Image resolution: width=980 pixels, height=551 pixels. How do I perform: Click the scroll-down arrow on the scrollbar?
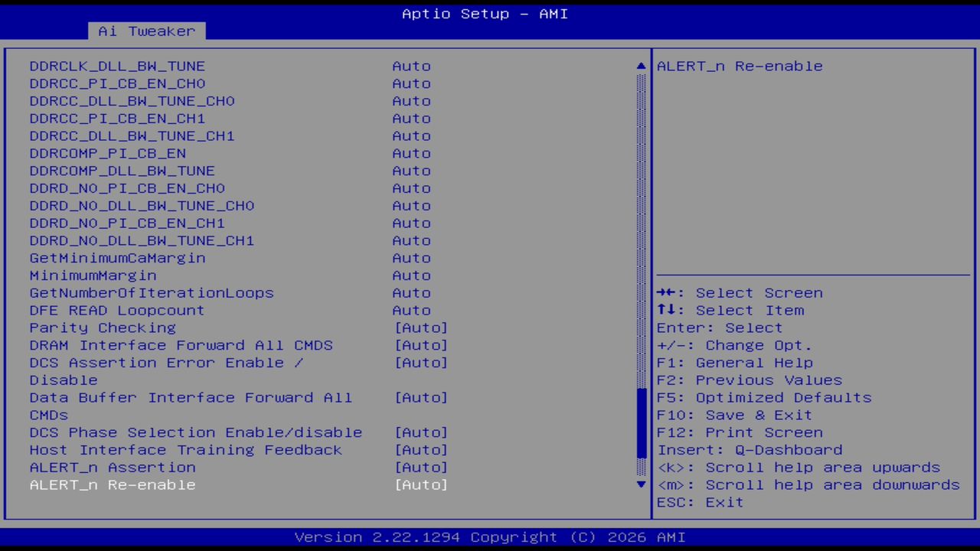(x=640, y=484)
